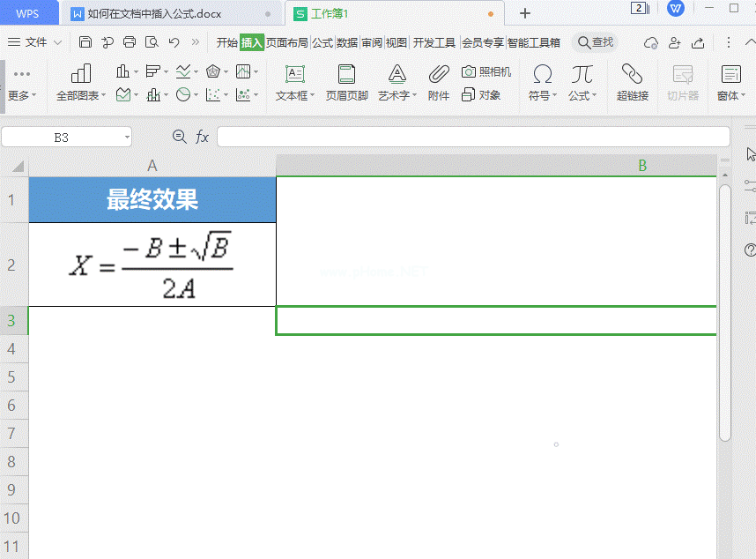The width and height of the screenshot is (756, 559).
Task: Click the share/export icon top right
Action: click(698, 43)
